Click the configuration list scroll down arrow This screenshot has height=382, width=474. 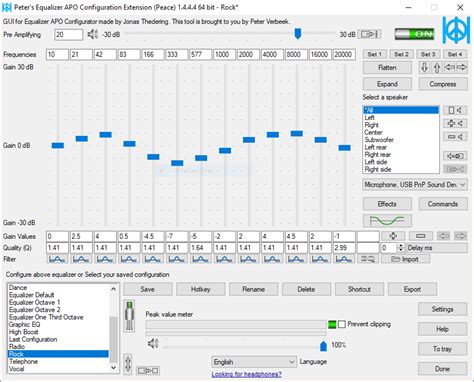(x=114, y=368)
